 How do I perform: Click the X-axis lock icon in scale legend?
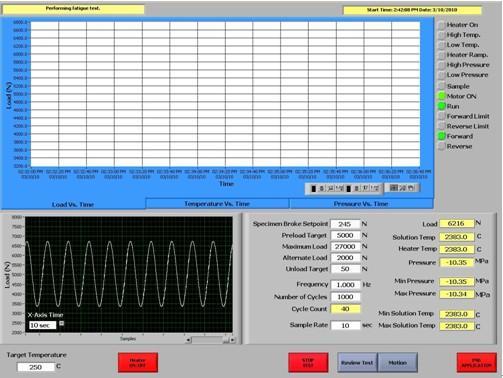pos(322,189)
